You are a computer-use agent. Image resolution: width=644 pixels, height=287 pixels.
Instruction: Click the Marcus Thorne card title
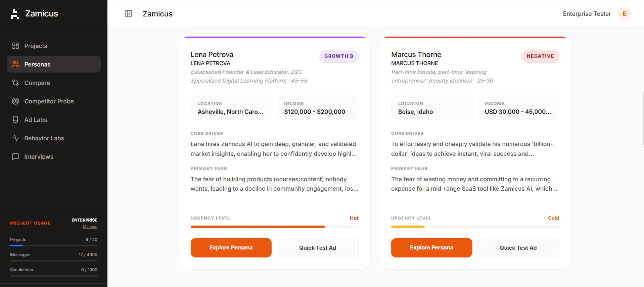[416, 54]
